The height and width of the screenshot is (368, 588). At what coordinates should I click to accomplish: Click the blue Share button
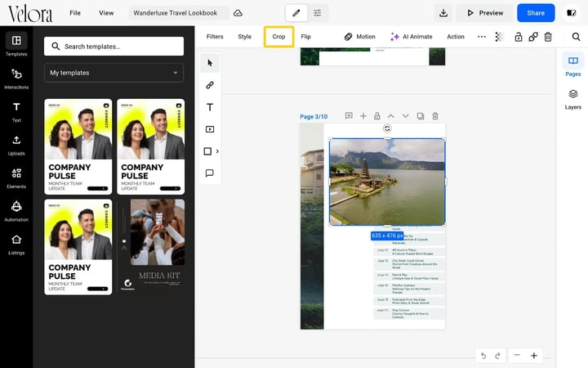tap(536, 13)
